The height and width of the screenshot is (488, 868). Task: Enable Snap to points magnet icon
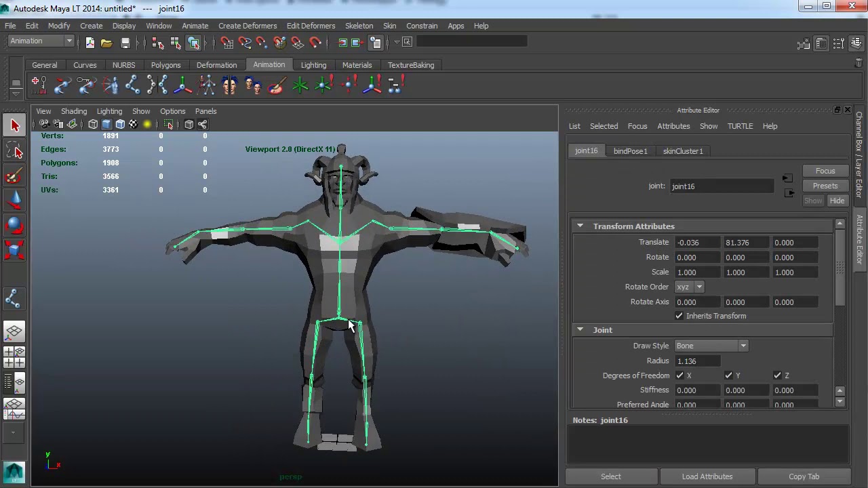[262, 42]
